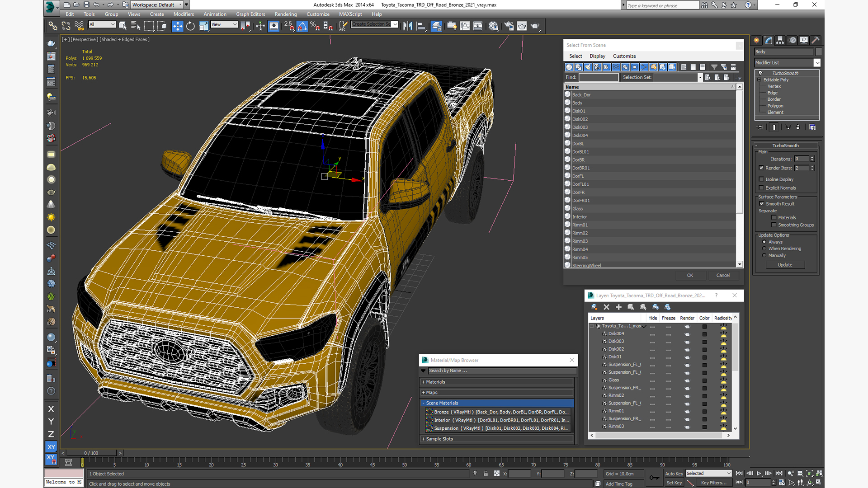
Task: Enable Smoothing Groups checkbox
Action: (774, 225)
